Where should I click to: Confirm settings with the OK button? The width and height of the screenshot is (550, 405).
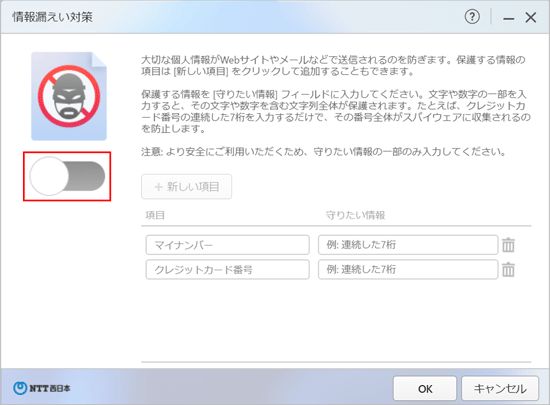(425, 389)
